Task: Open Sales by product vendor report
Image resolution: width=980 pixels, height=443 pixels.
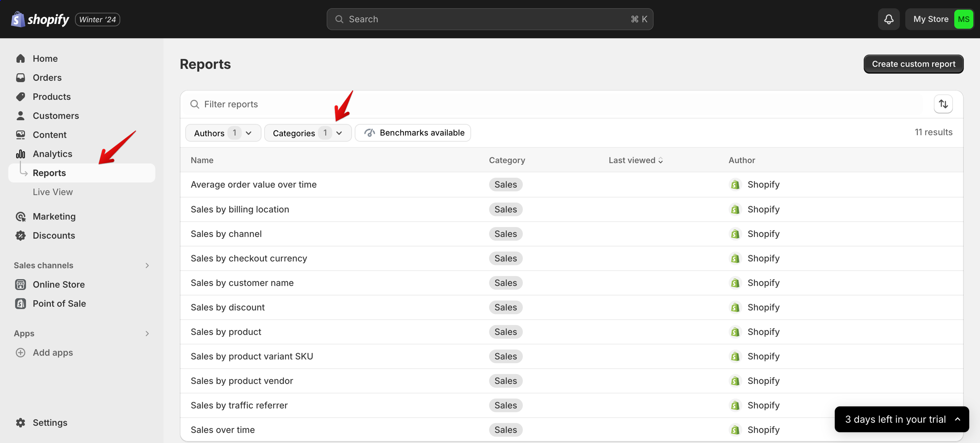Action: point(242,381)
